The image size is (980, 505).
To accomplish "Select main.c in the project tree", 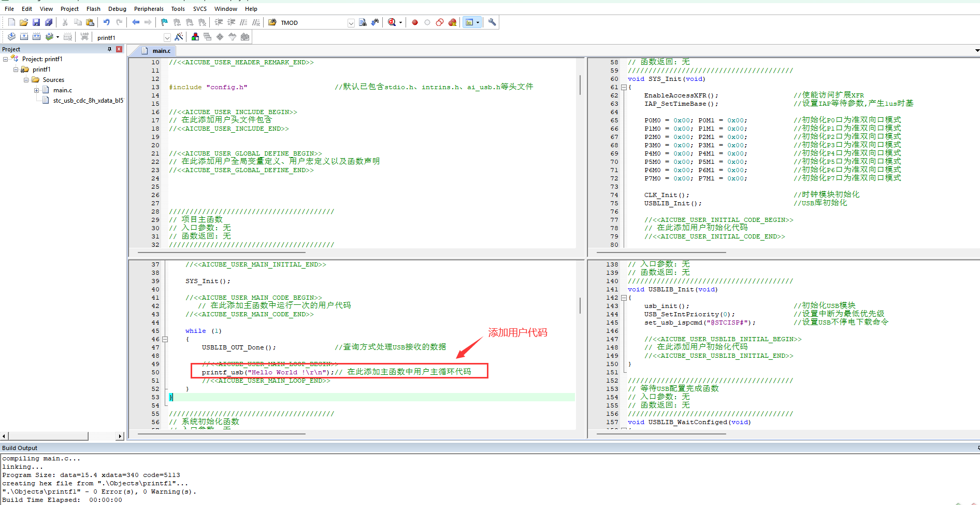I will [62, 90].
